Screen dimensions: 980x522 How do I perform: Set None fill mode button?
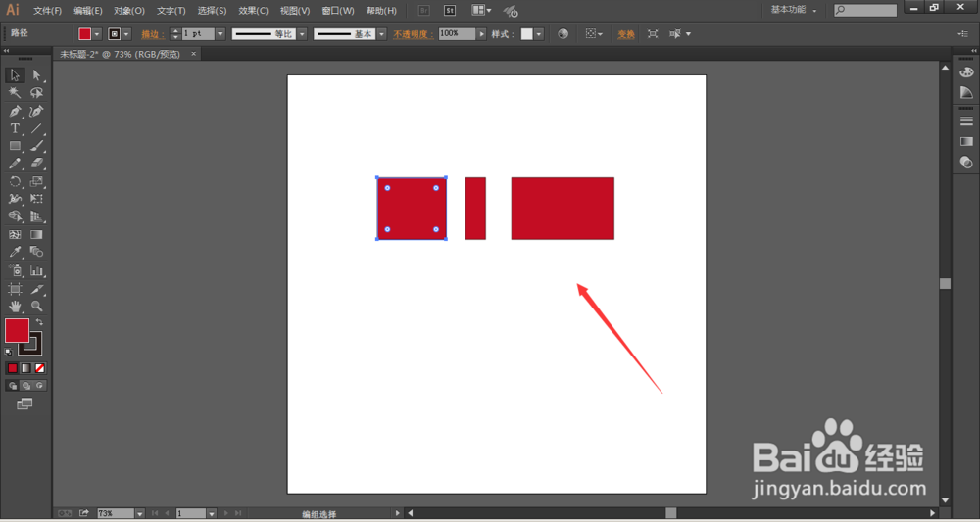click(x=40, y=368)
